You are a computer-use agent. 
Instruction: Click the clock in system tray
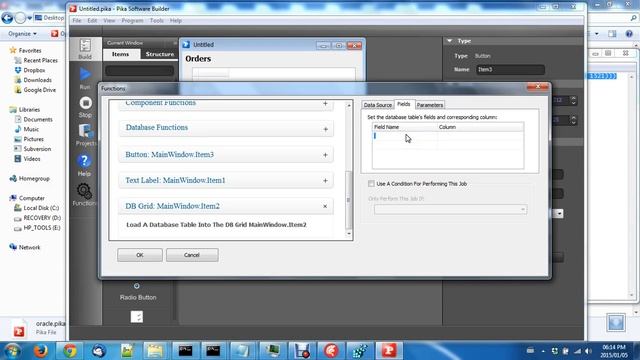[x=614, y=351]
